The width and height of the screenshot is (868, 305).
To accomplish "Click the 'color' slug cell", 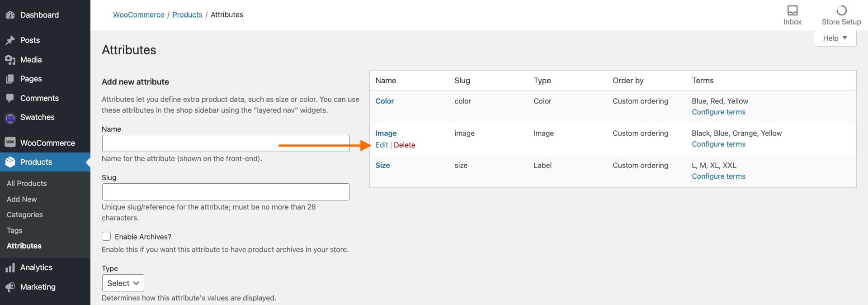I will click(x=462, y=101).
